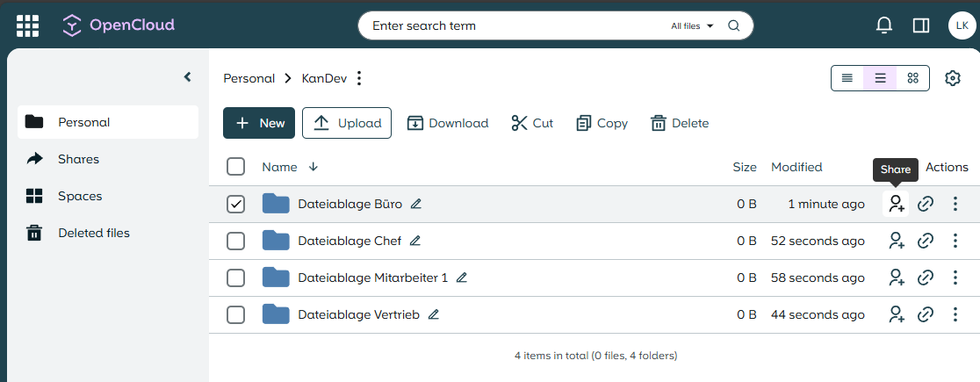Click into the search term field
980x382 pixels.
[509, 25]
